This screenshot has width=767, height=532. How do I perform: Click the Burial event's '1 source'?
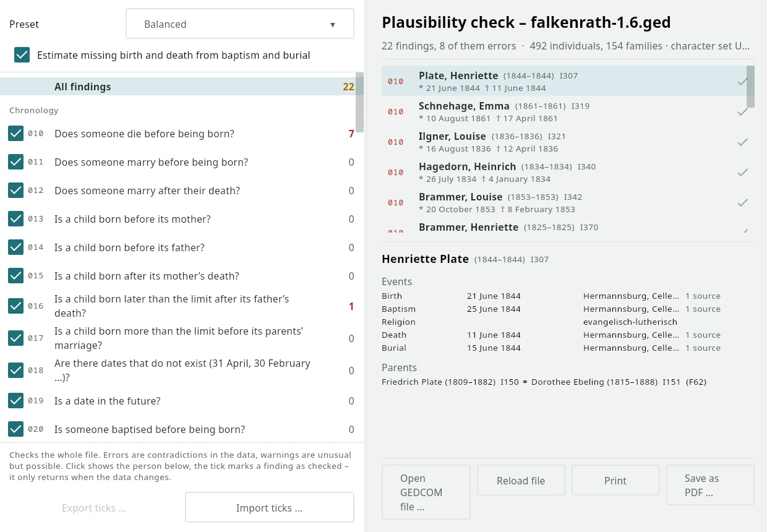(x=703, y=348)
